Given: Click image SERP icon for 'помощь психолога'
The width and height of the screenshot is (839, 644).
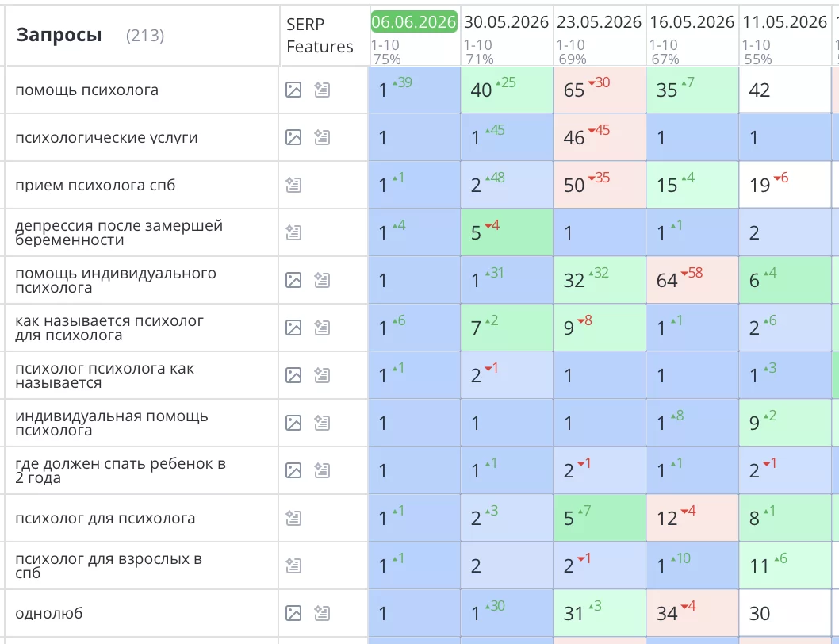Looking at the screenshot, I should 293,90.
